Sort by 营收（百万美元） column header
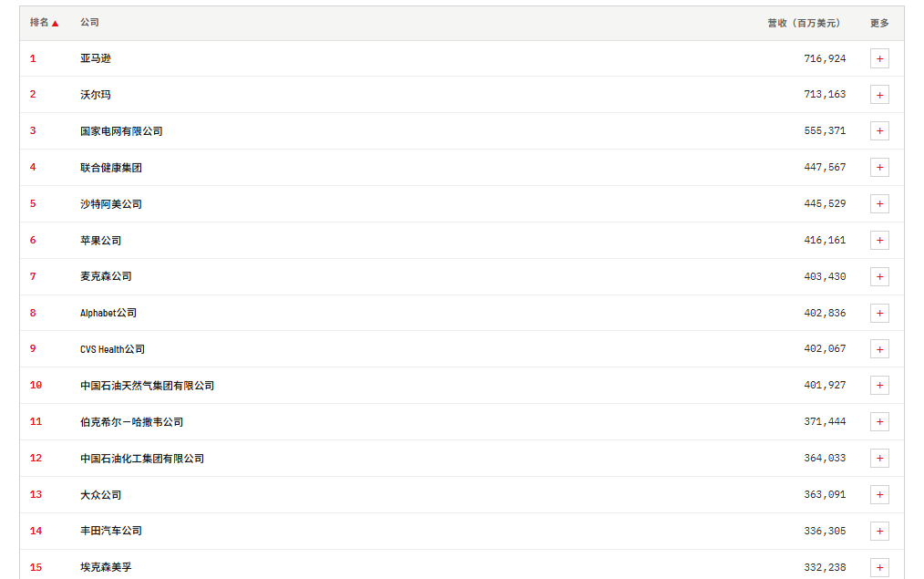This screenshot has height=579, width=924. click(x=804, y=23)
